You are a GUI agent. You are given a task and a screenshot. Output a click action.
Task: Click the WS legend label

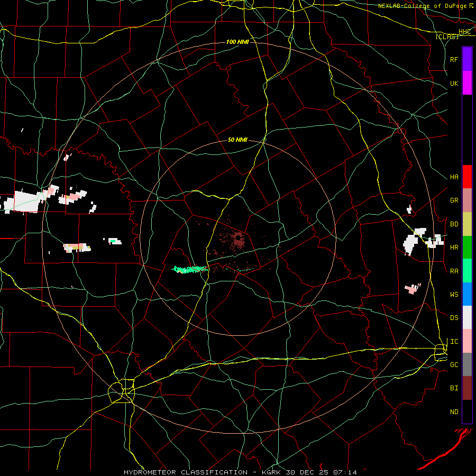point(454,295)
